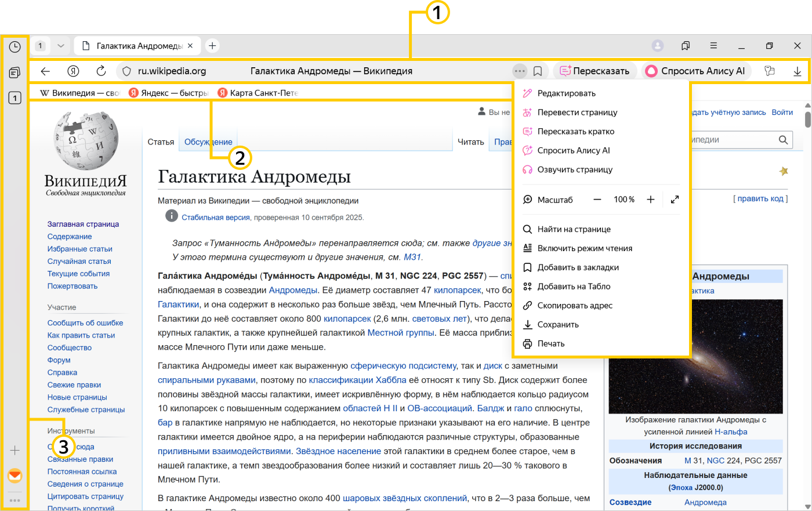Expand the tab list chevron dropdown
Image resolution: width=812 pixels, height=511 pixels.
[x=60, y=46]
